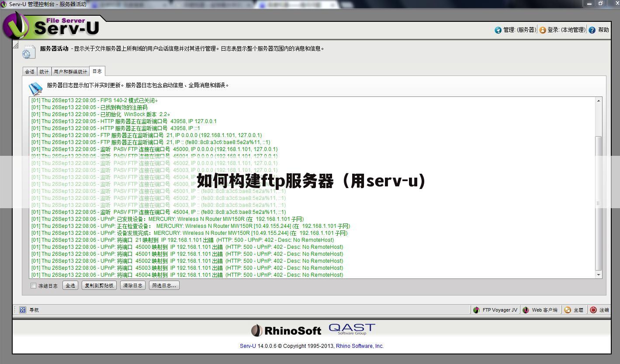Screen dimensions: 620x364
Task: Select the 'FIPS 140-2 模式已关闭' log line
Action: click(x=94, y=100)
